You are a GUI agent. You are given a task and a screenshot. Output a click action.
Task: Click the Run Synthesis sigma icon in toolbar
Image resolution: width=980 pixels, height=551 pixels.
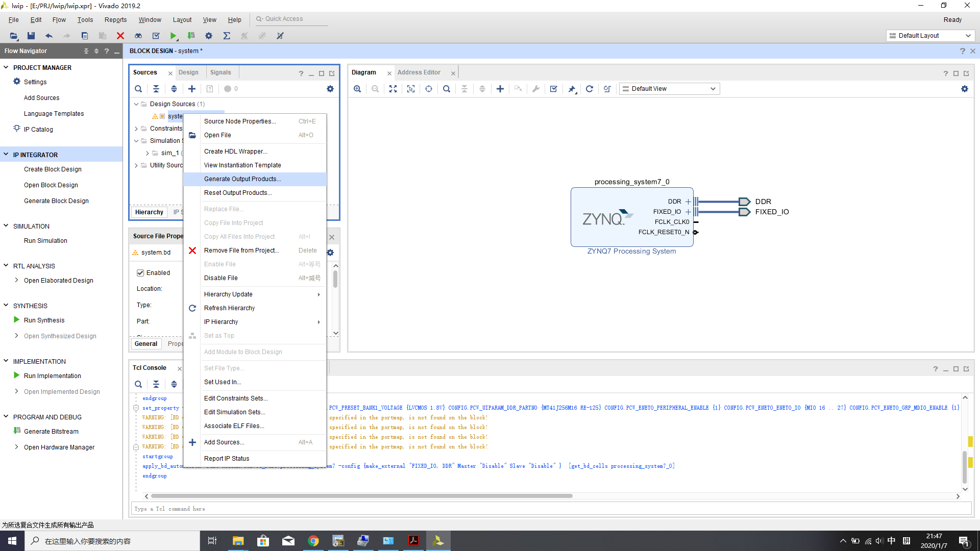[227, 36]
